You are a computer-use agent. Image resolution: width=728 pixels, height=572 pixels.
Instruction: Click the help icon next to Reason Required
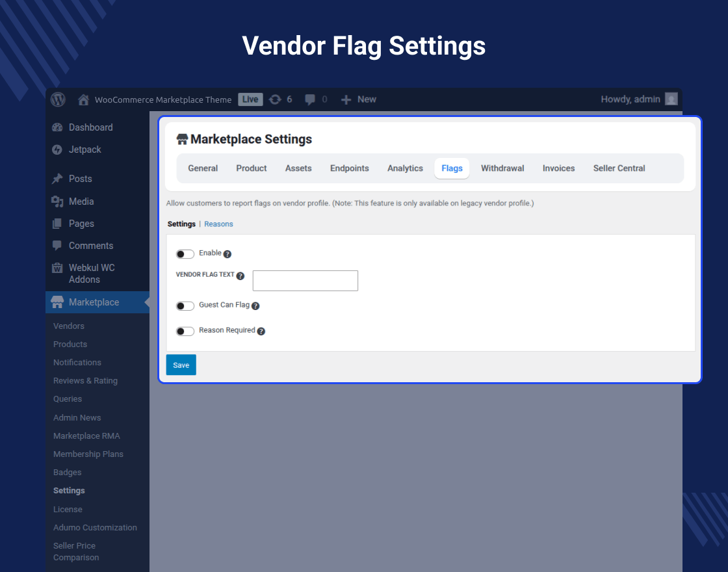click(261, 331)
